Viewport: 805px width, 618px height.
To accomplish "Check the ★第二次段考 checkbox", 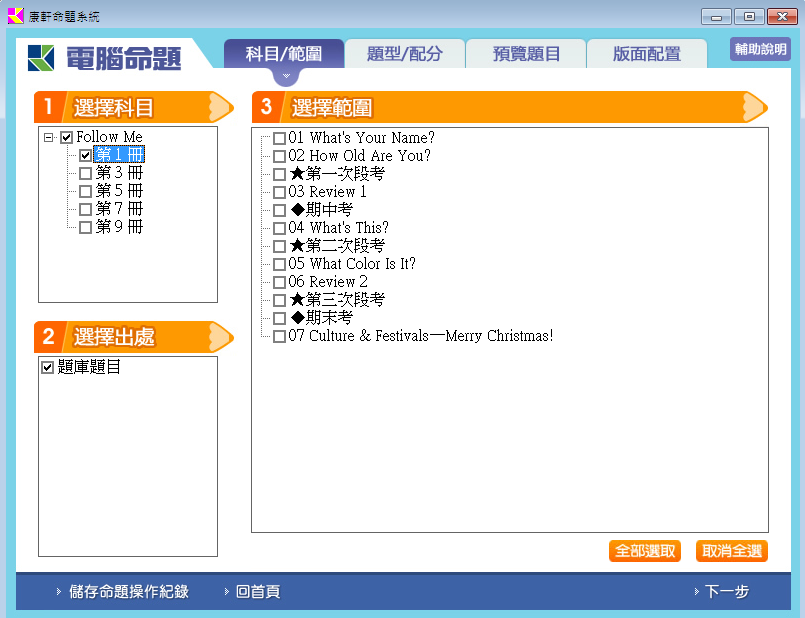I will tap(279, 246).
